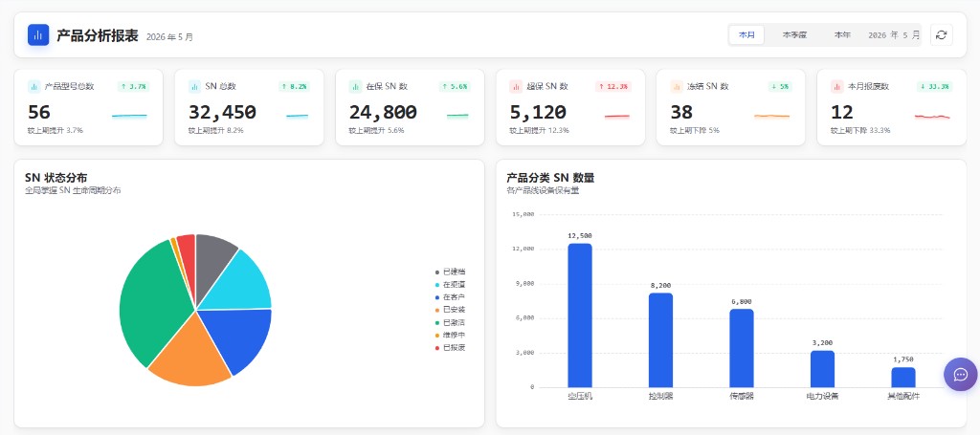
Task: Click the 较上期提升 12.3% caption
Action: pos(539,130)
